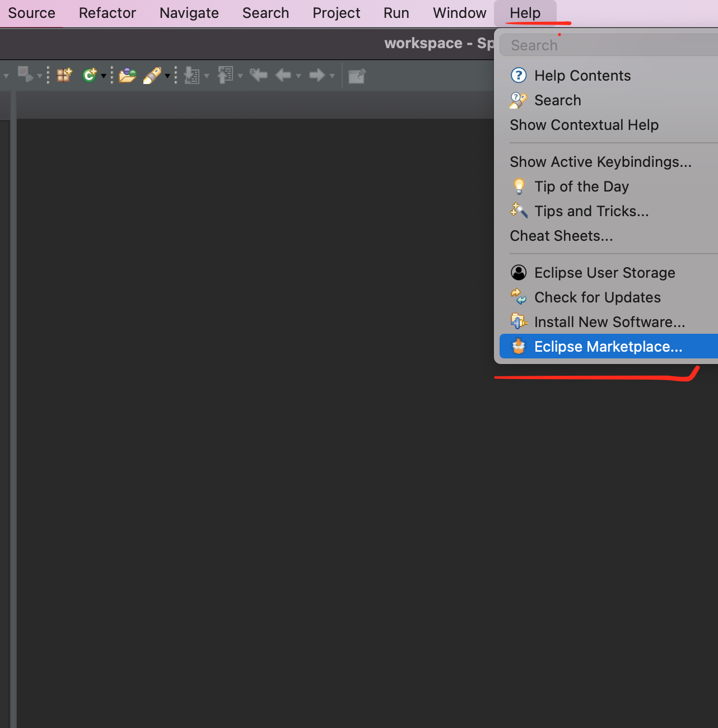Click the greyed debug launch toolbar icon
This screenshot has width=718, height=728.
click(x=25, y=74)
